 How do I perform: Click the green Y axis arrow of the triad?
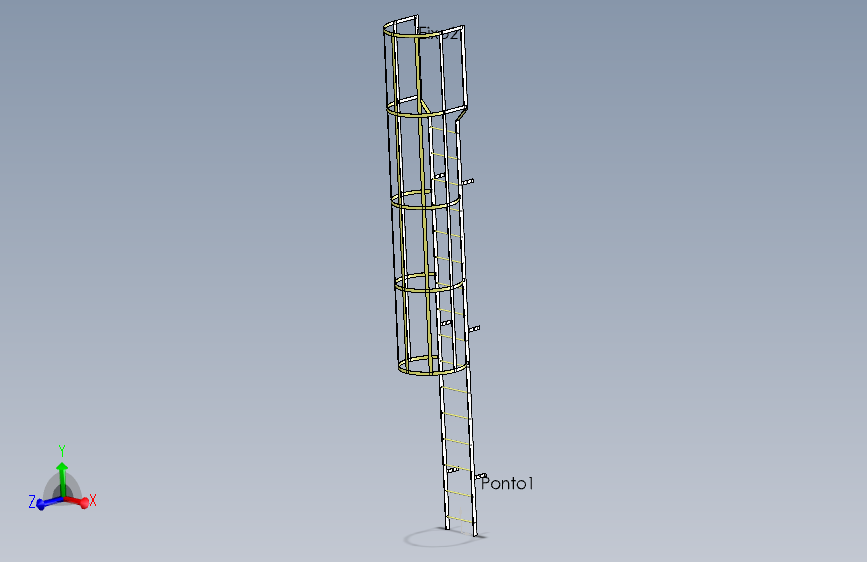coord(62,478)
